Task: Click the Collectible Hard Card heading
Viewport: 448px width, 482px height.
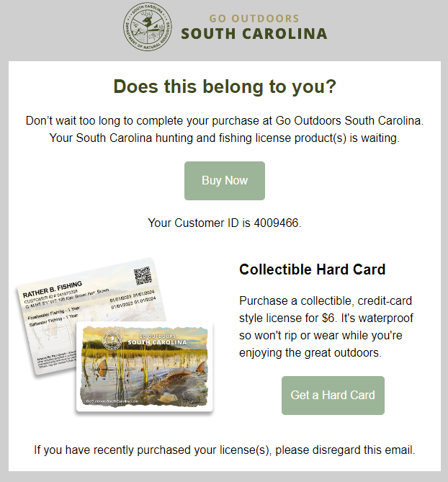Action: pyautogui.click(x=312, y=269)
